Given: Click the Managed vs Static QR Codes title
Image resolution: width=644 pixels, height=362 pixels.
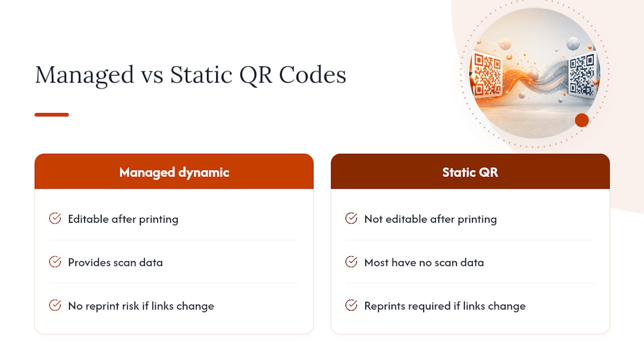Looking at the screenshot, I should coord(191,75).
